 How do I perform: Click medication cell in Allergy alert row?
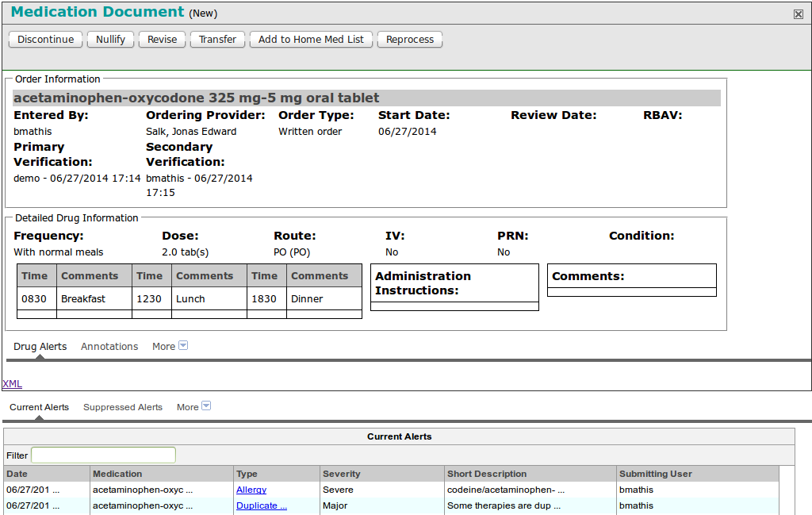162,490
